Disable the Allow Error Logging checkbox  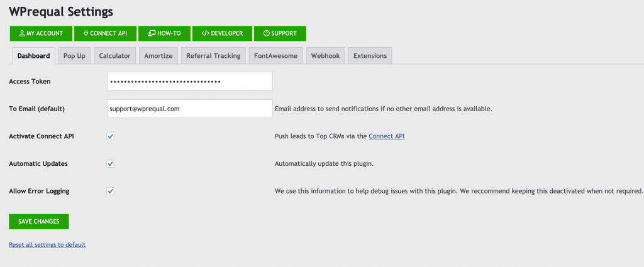(x=110, y=191)
